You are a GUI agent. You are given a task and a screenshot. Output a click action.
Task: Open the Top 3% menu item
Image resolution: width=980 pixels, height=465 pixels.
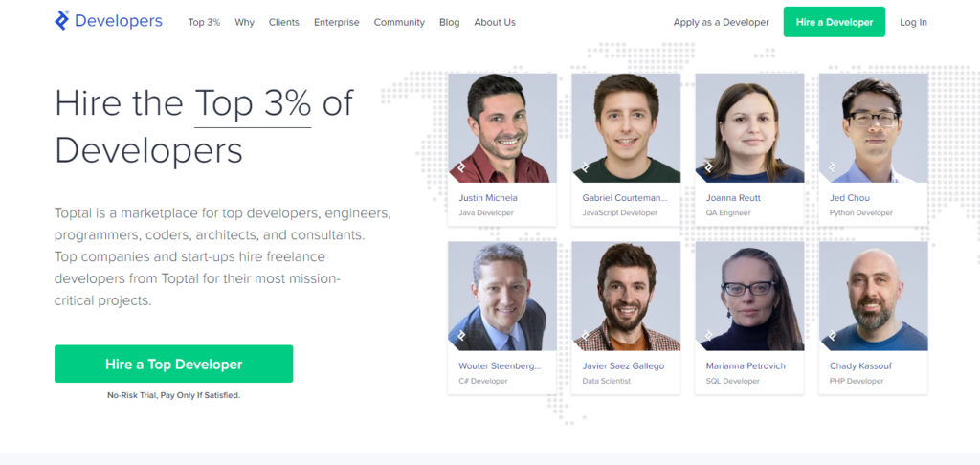pyautogui.click(x=205, y=23)
